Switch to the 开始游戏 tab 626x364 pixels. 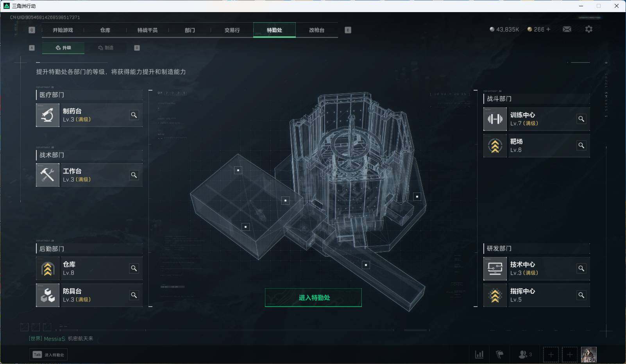tap(63, 30)
